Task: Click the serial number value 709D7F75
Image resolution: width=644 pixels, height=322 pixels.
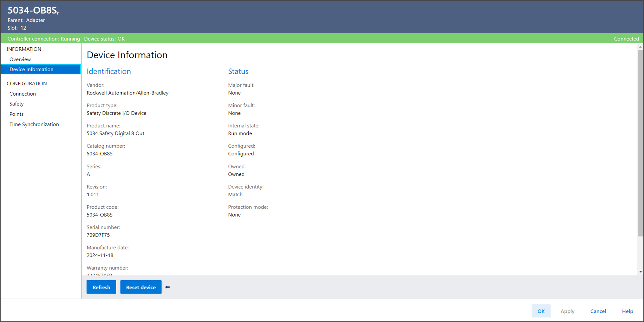Action: (98, 235)
